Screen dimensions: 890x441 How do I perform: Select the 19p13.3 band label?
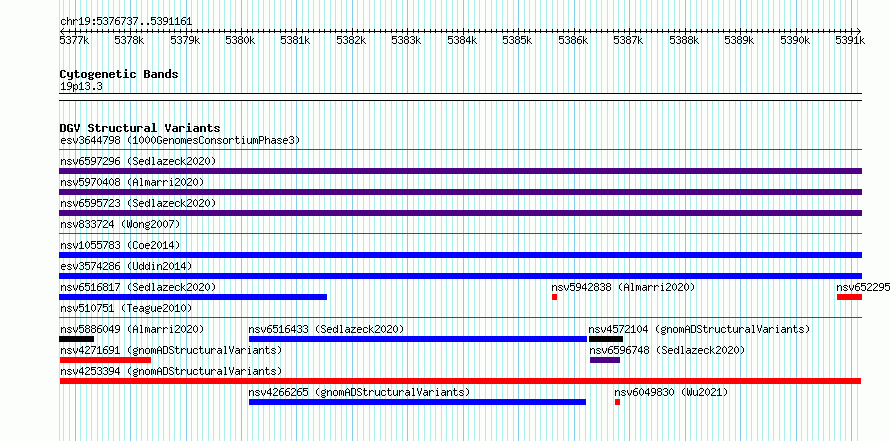click(81, 87)
